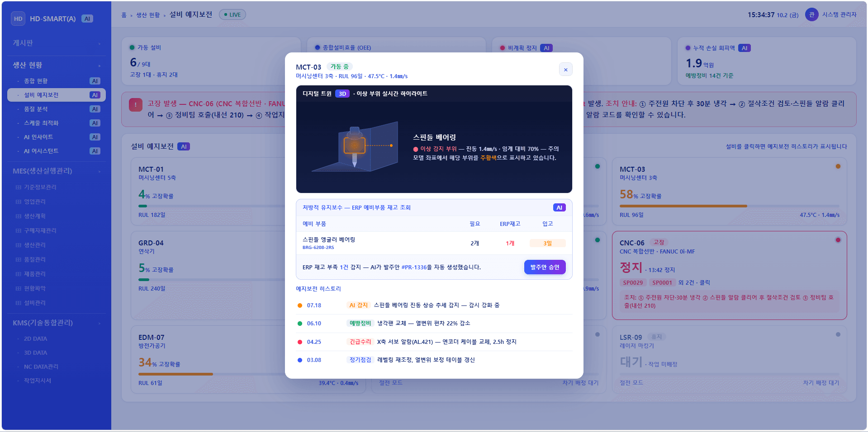This screenshot has height=432, width=868.
Task: Click the 예방정비 tag on 06.10 entry
Action: (360, 324)
